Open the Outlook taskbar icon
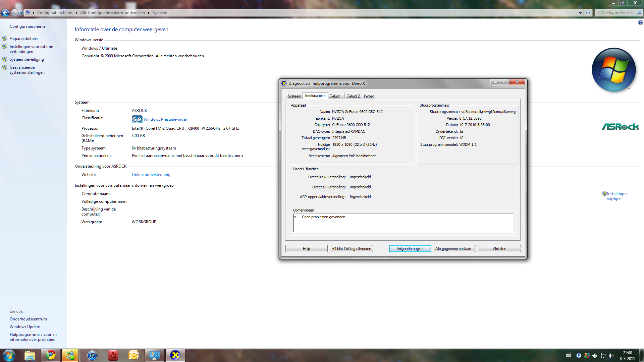The height and width of the screenshot is (362, 644). coord(133,355)
